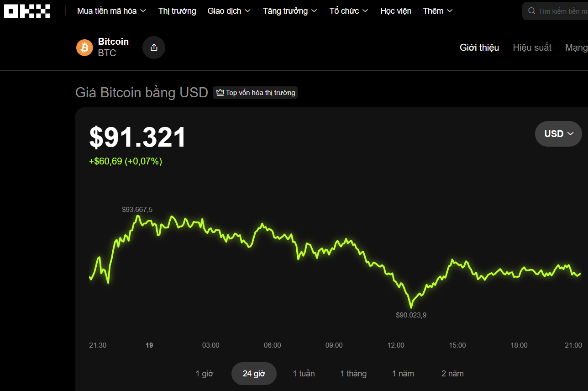Click the OKX logo
Screen dimensions: 588x391
coord(27,11)
